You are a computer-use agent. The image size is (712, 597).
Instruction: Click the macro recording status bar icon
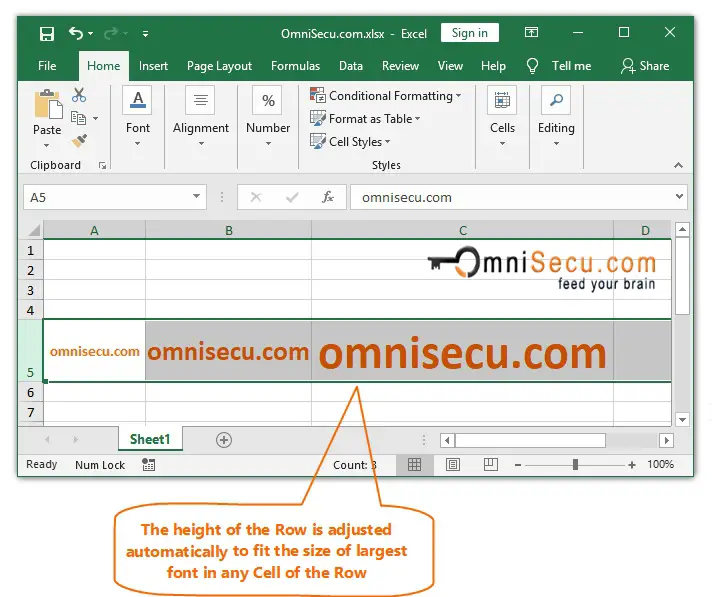tap(148, 464)
